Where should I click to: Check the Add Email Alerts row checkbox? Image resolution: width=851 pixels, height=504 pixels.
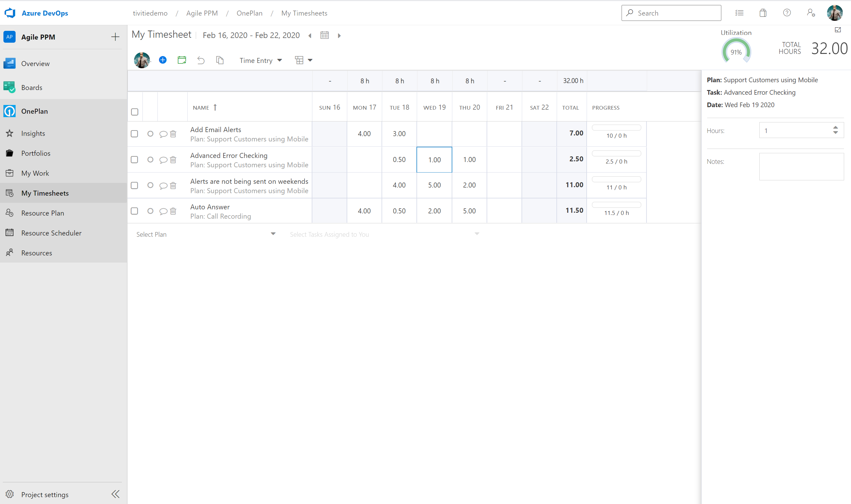[x=134, y=134]
